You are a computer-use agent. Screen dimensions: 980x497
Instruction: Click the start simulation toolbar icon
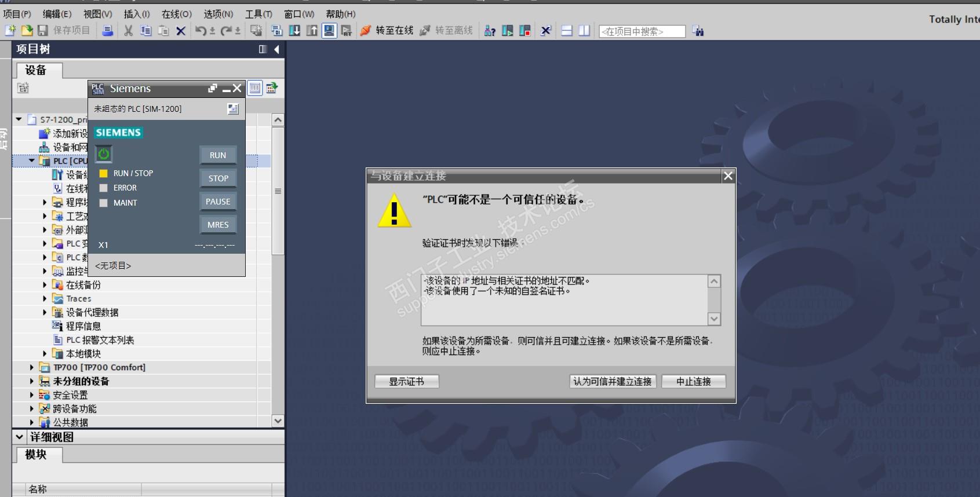pyautogui.click(x=329, y=31)
